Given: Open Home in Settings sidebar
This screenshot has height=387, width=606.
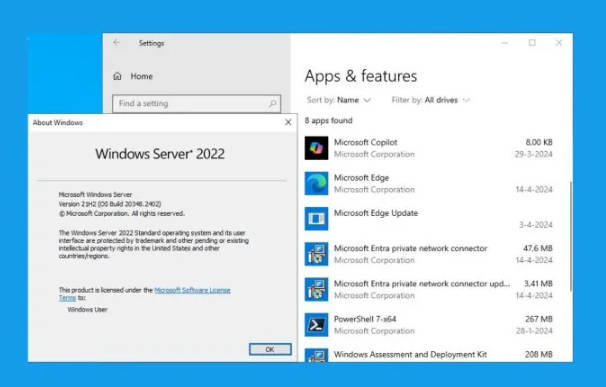Looking at the screenshot, I should 141,76.
